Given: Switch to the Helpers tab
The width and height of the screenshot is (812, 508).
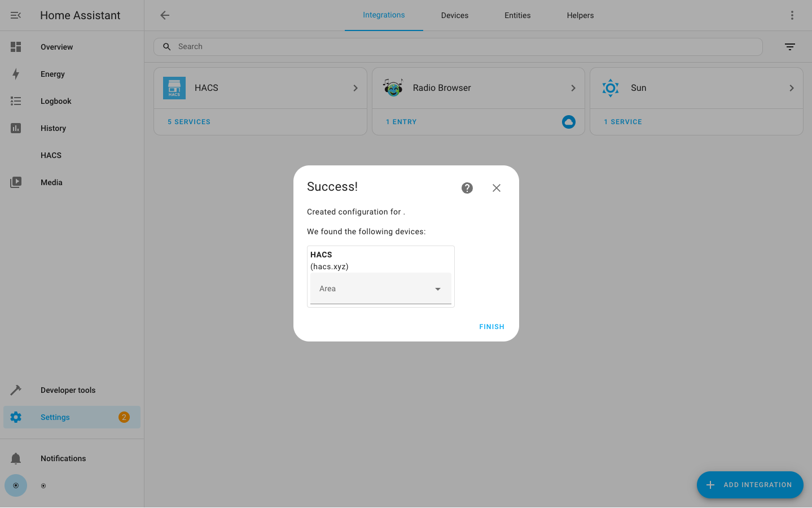Looking at the screenshot, I should (580, 15).
